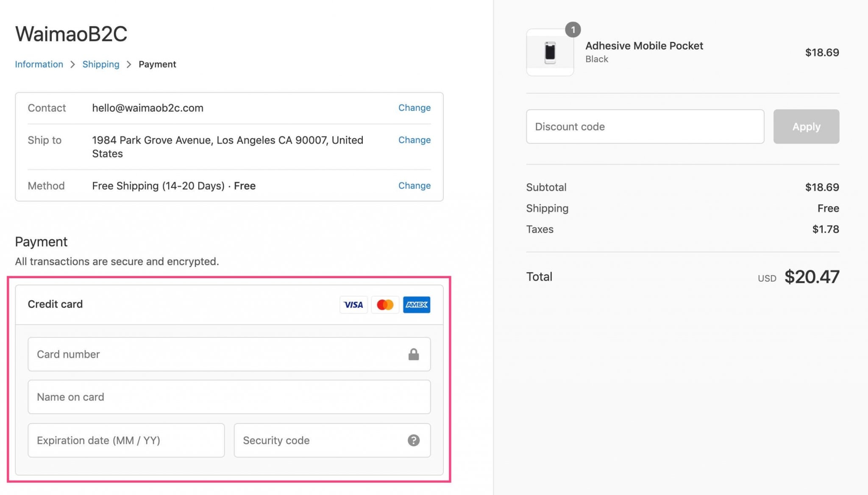Click the Visa payment icon
Viewport: 868px width, 495px height.
[x=353, y=304]
